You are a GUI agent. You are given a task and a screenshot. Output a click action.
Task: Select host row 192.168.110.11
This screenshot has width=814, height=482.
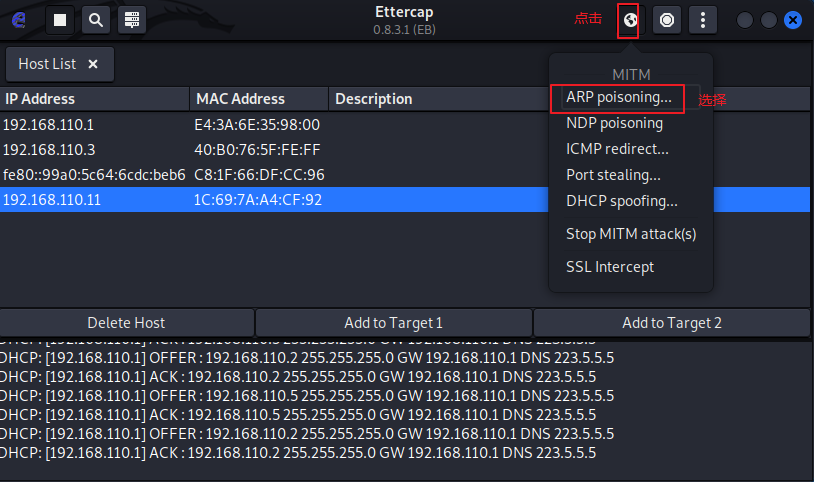405,199
